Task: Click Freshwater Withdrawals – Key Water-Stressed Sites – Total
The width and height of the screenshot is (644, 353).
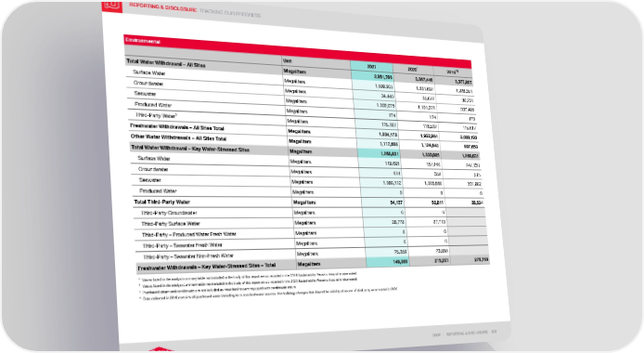Action: pyautogui.click(x=207, y=267)
